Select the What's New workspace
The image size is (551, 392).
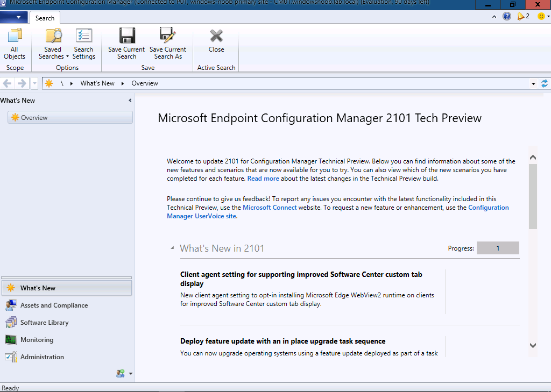click(67, 288)
